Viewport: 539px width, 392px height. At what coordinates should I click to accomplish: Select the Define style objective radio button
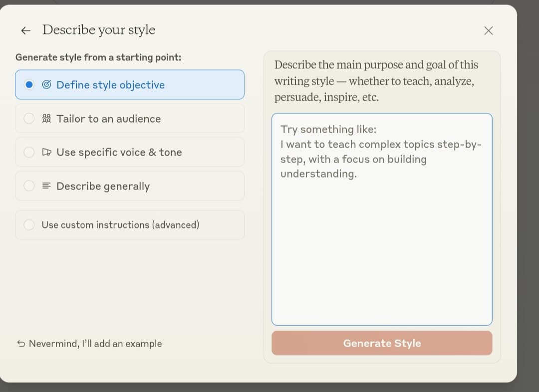(29, 84)
